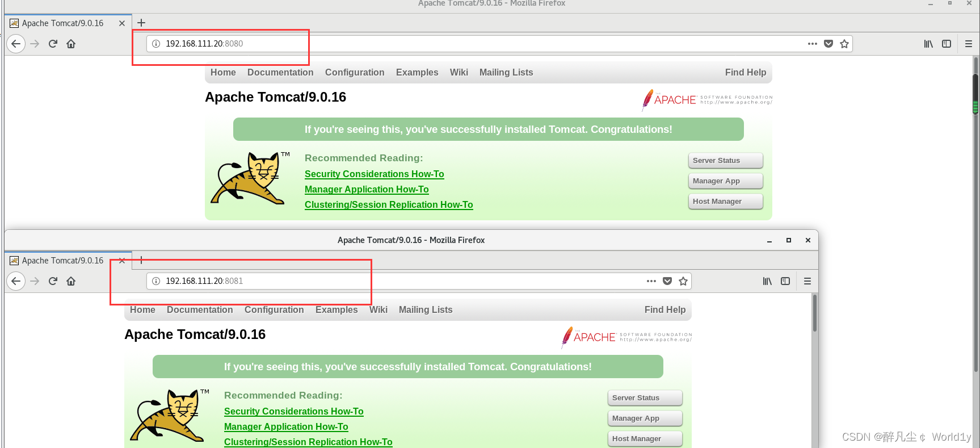Go back in the front Firefox window
Screen dimensions: 980x448
16,281
